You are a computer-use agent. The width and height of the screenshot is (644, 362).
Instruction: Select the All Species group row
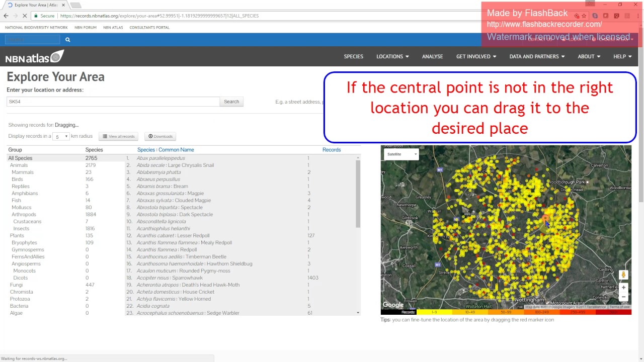tap(65, 158)
